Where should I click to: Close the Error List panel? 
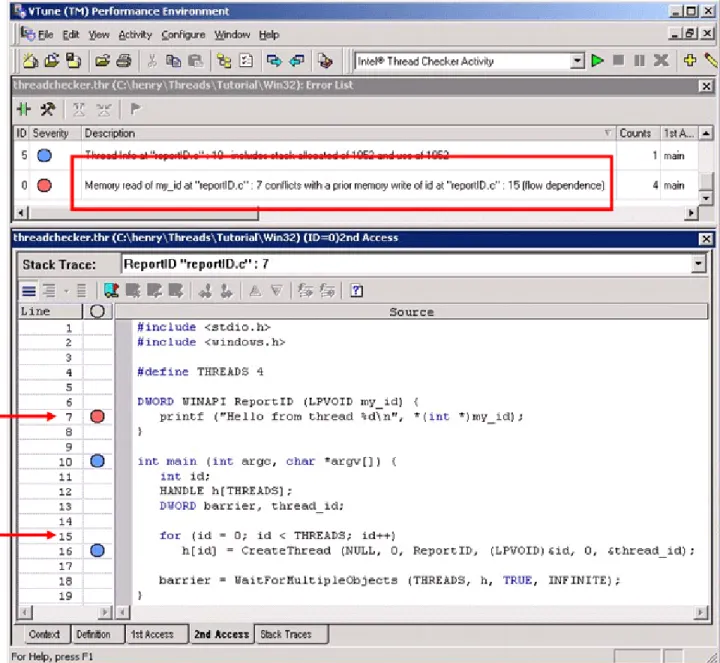[706, 86]
